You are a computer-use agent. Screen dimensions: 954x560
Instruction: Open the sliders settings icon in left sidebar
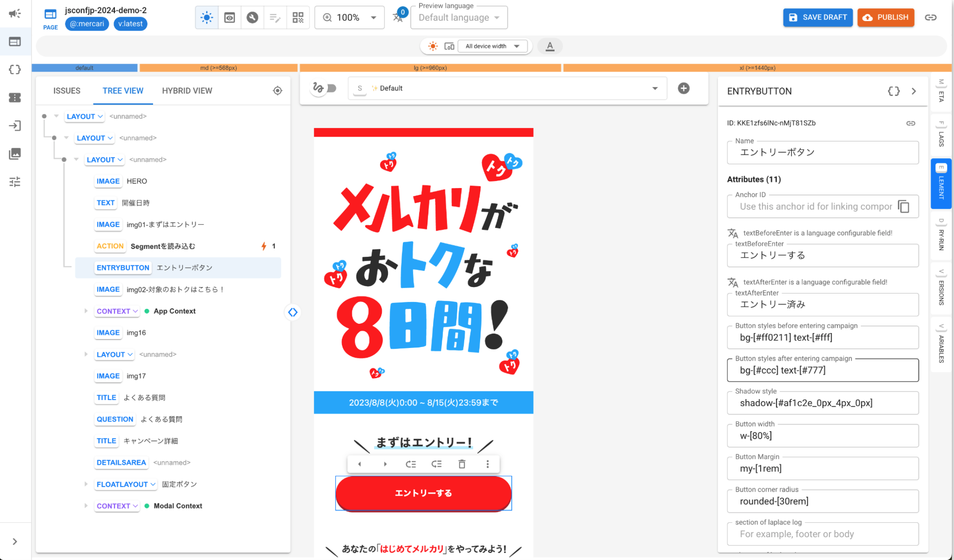point(15,181)
